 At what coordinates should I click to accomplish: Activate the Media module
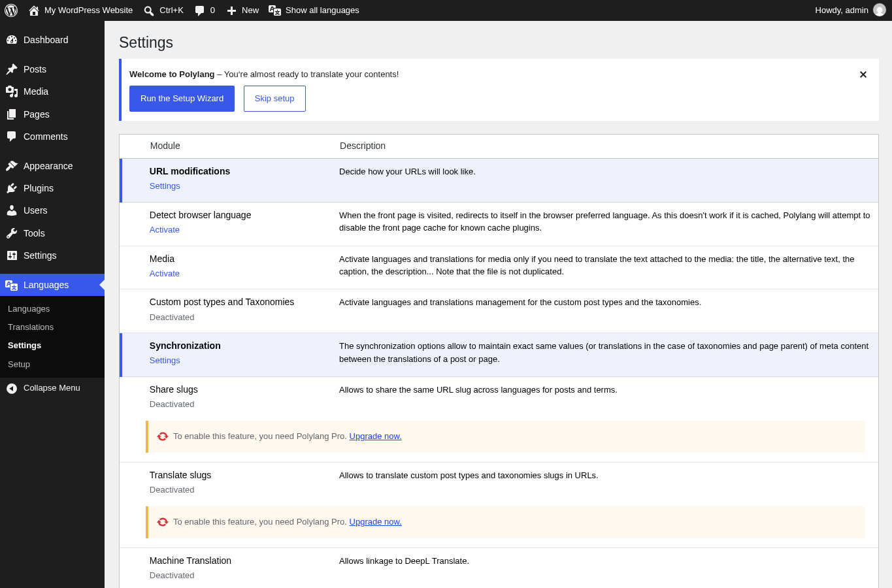[x=165, y=274]
